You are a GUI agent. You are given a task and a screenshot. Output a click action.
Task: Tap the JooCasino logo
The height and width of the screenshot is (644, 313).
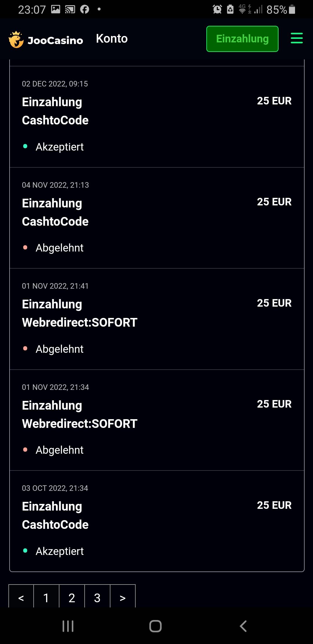coord(46,39)
